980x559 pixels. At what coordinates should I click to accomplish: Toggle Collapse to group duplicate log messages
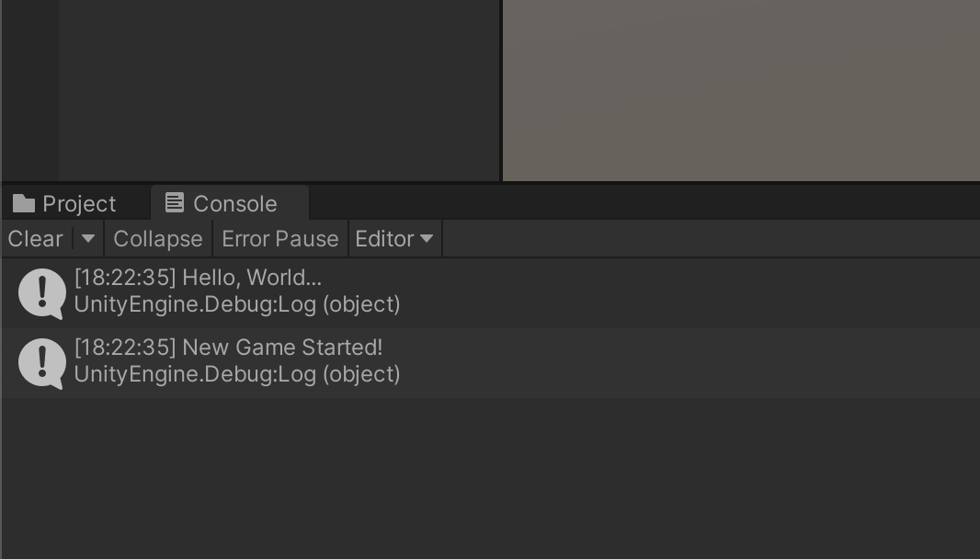pos(157,238)
